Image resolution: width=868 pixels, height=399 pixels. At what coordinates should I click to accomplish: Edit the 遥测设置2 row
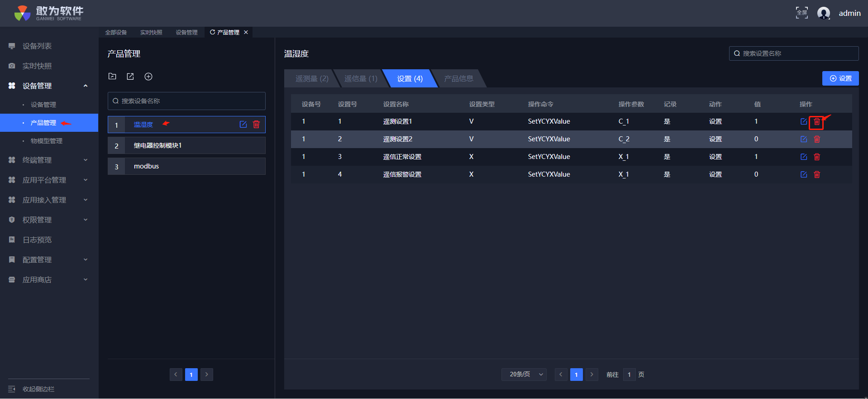pos(804,139)
